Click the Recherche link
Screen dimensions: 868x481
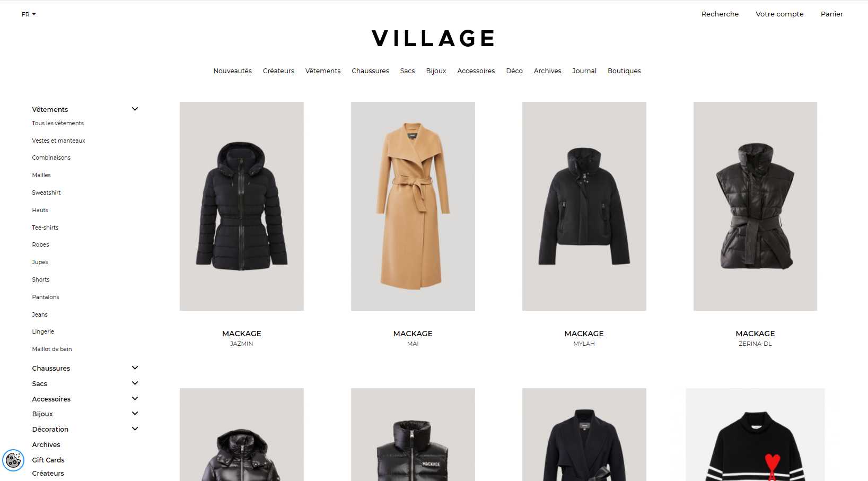(720, 14)
